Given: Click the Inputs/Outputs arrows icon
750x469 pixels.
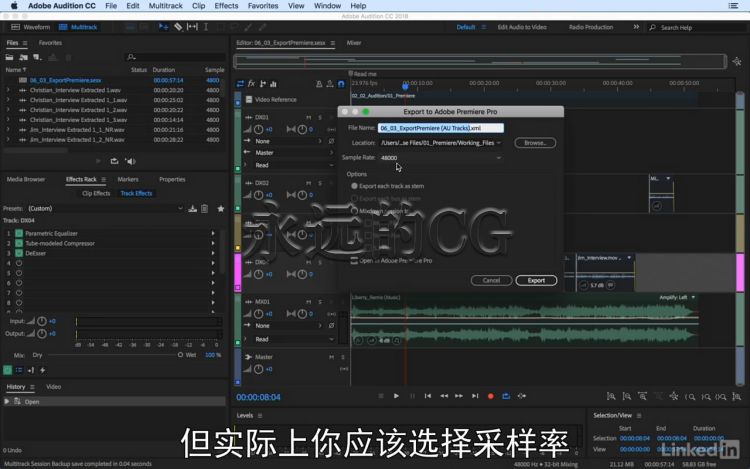Looking at the screenshot, I should tap(240, 84).
